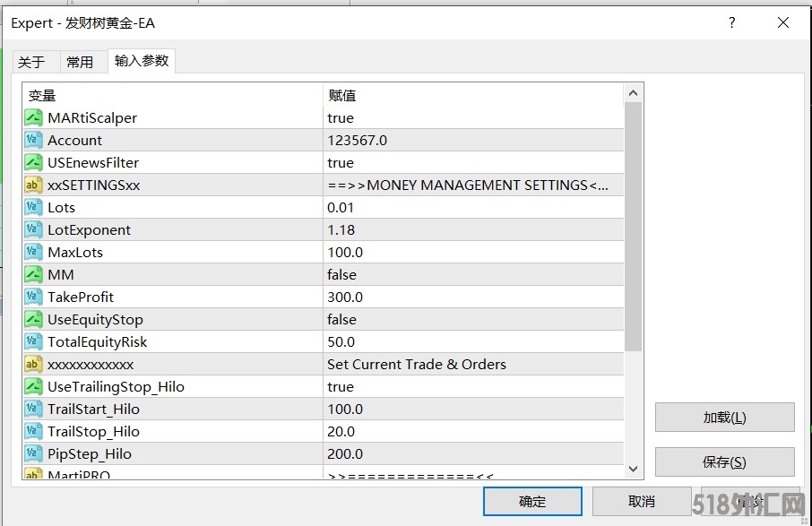Click the numeric icon beside TakeProfit
The height and width of the screenshot is (526, 812).
pos(33,297)
